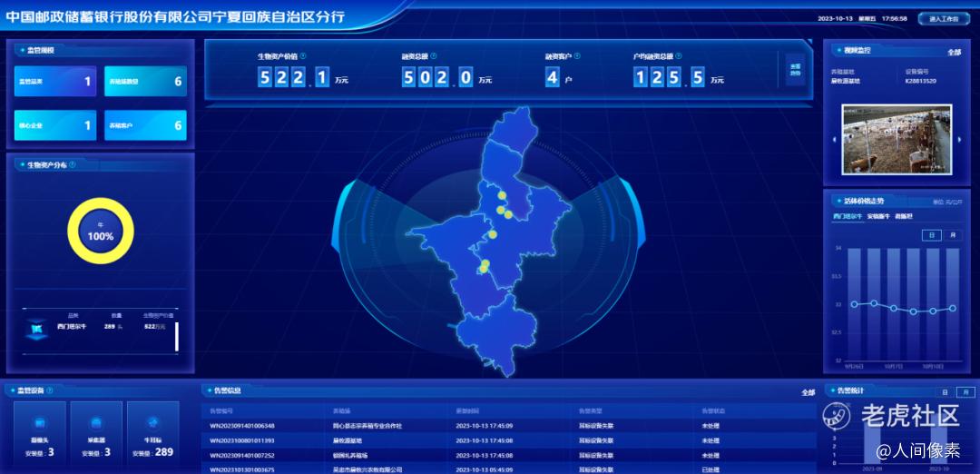Click alarm row WN2023091401006348

coord(511,426)
